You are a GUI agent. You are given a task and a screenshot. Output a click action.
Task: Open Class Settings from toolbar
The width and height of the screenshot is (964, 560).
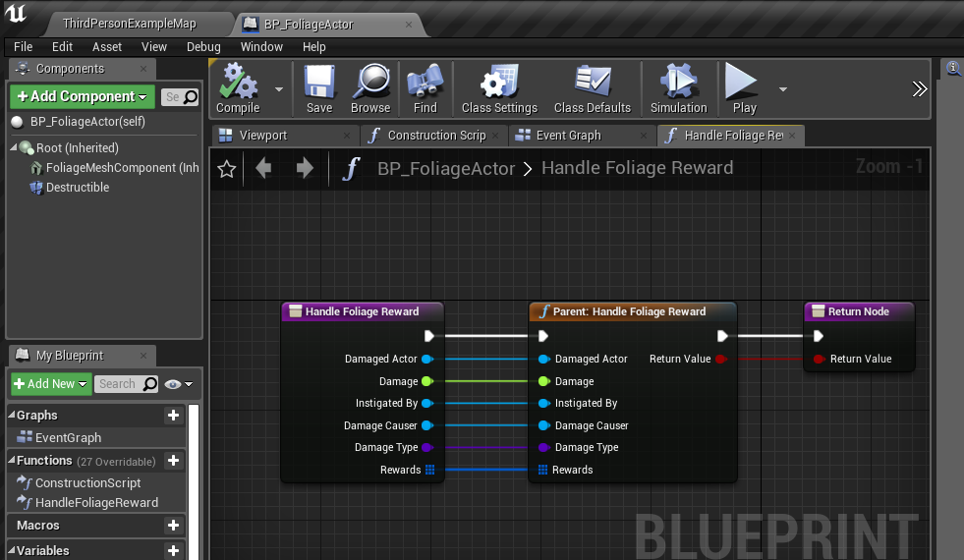[499, 84]
